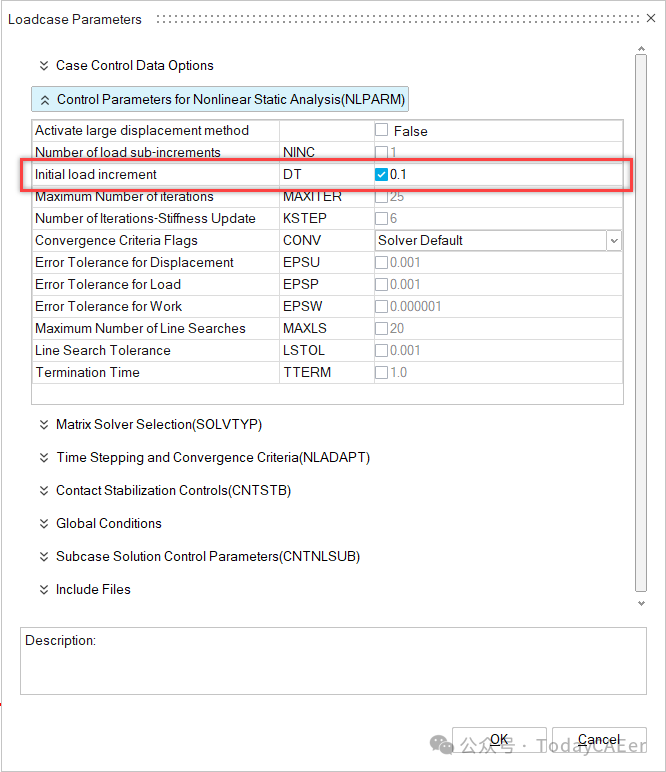Screen dimensions: 666x772
Task: Expand Subcase Solution Control Parameters(CNTNLSUB)
Action: pyautogui.click(x=199, y=556)
